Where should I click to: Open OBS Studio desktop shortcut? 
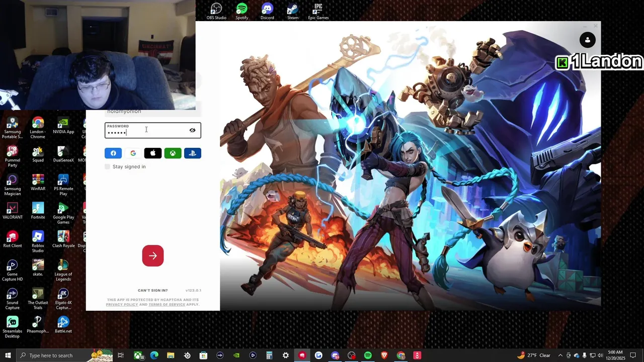click(216, 12)
